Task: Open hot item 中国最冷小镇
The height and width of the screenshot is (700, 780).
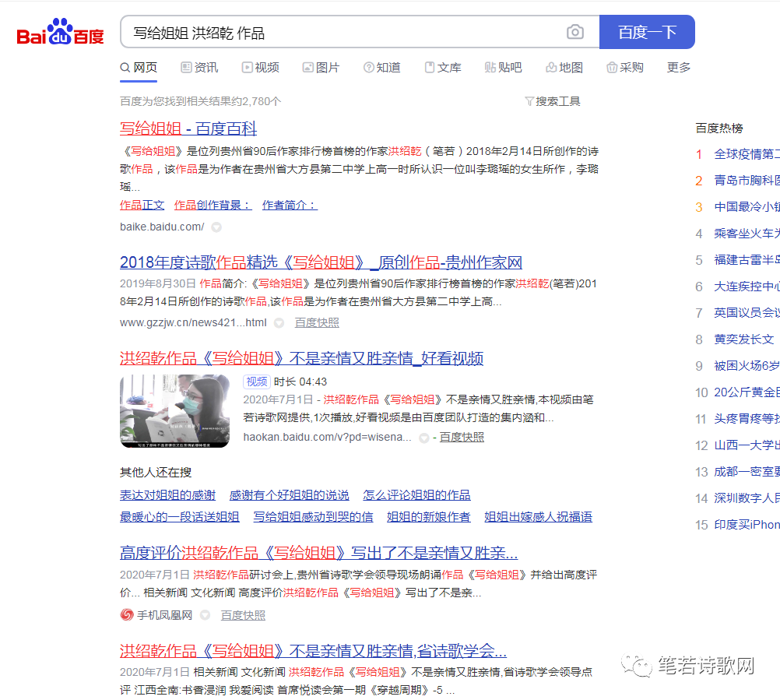Action: coord(747,207)
